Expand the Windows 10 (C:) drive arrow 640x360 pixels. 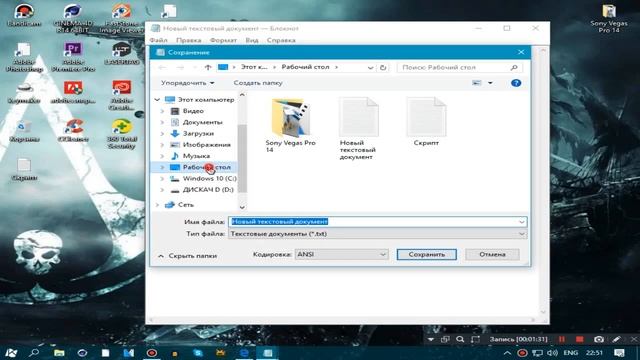point(162,178)
